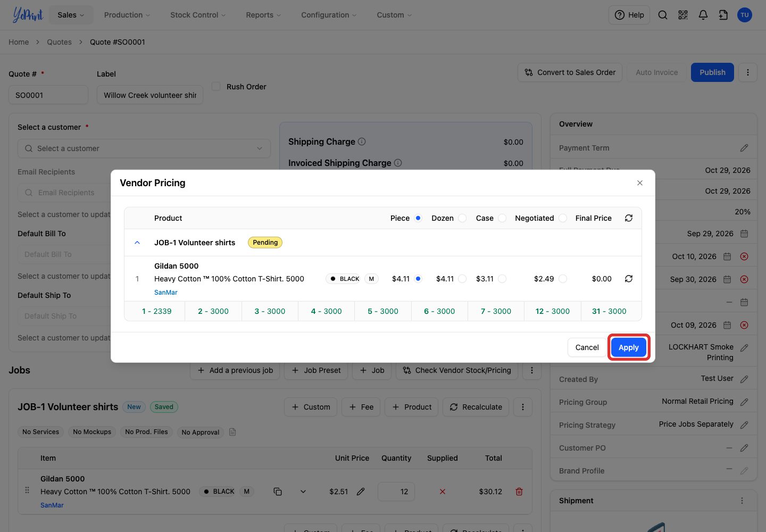Click the Apply button
The image size is (766, 532).
[x=629, y=347]
